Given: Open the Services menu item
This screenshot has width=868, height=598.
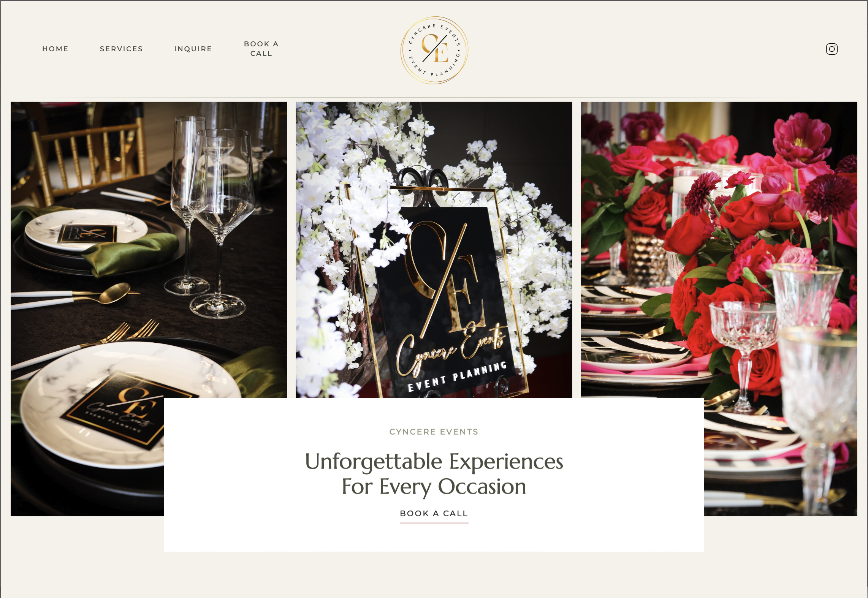Looking at the screenshot, I should pyautogui.click(x=121, y=49).
